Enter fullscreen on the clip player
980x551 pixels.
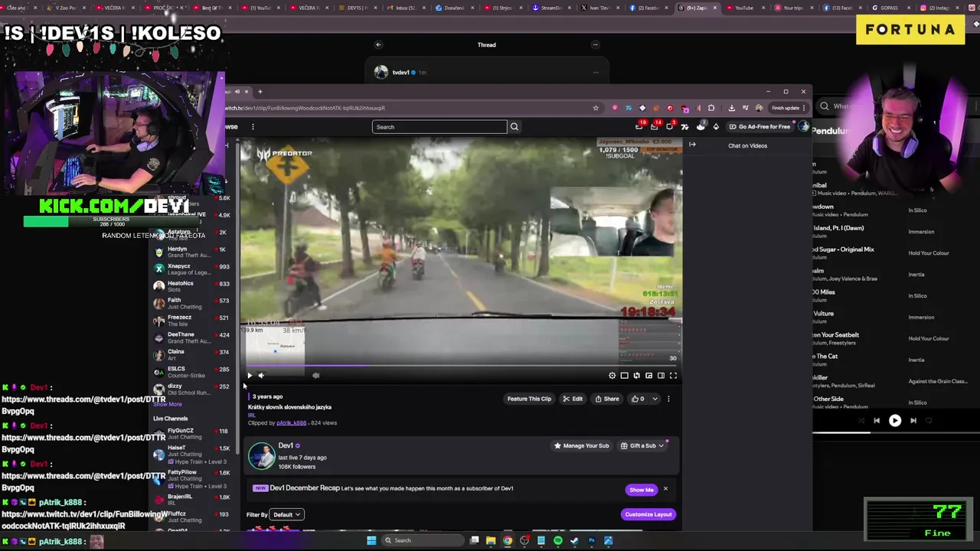pos(673,376)
